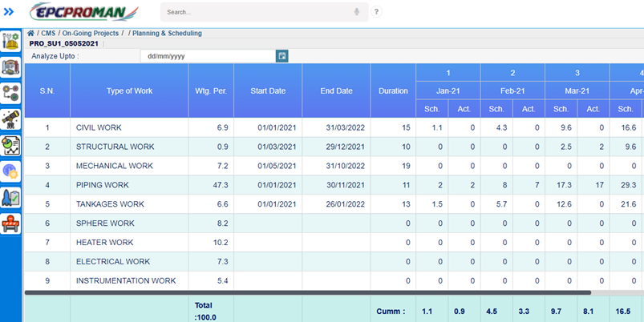644x322 pixels.
Task: Click the Duration column header
Action: (x=393, y=91)
